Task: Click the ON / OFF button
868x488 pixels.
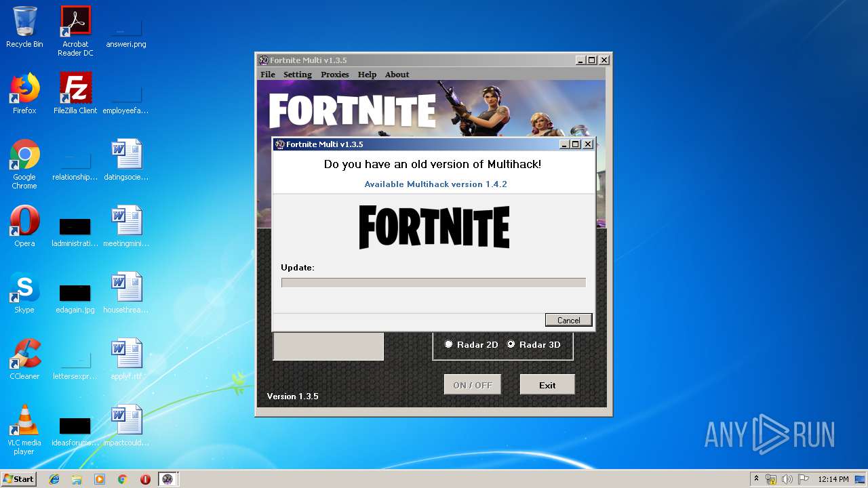Action: [473, 385]
